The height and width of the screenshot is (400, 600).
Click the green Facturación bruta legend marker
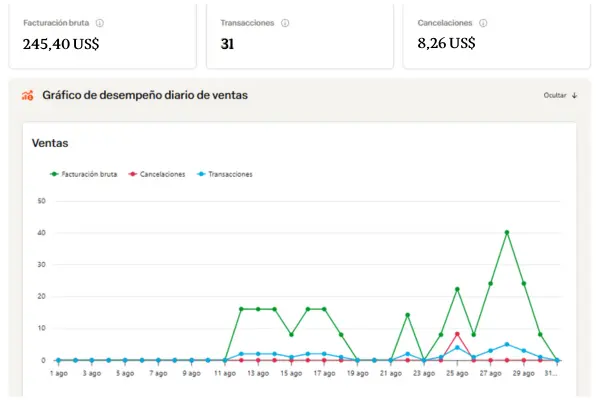point(54,174)
